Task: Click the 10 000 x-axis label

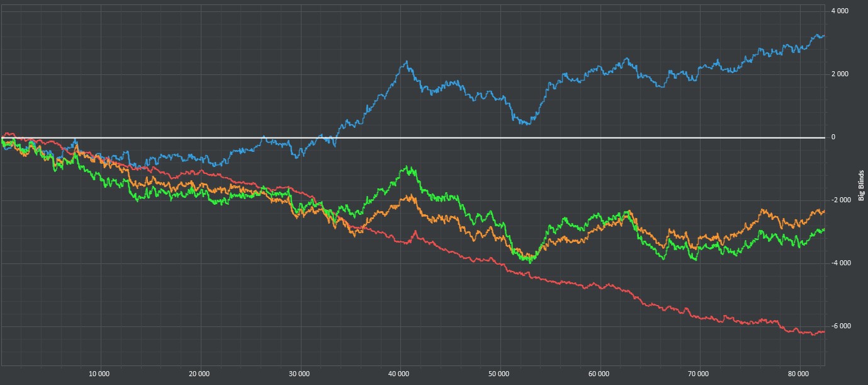Action: [x=99, y=373]
